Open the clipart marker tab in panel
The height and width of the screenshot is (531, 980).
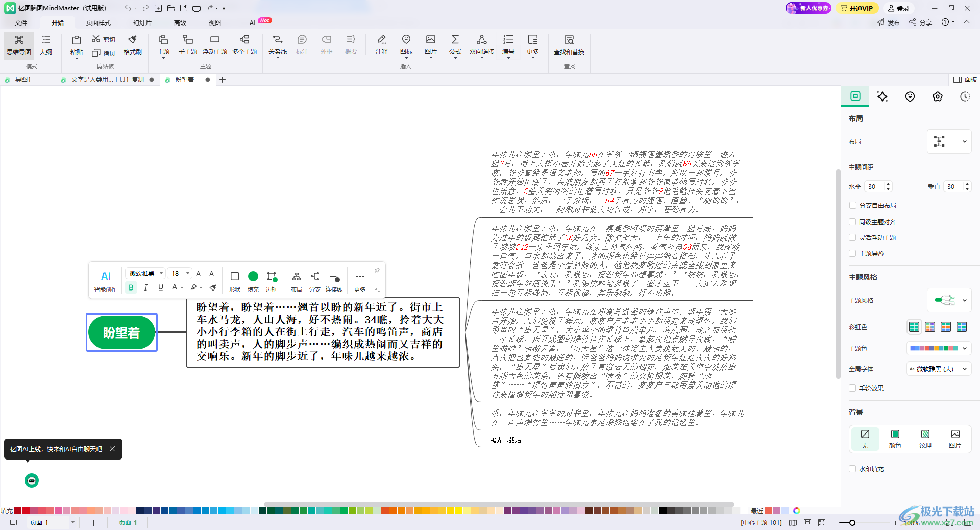click(x=910, y=96)
